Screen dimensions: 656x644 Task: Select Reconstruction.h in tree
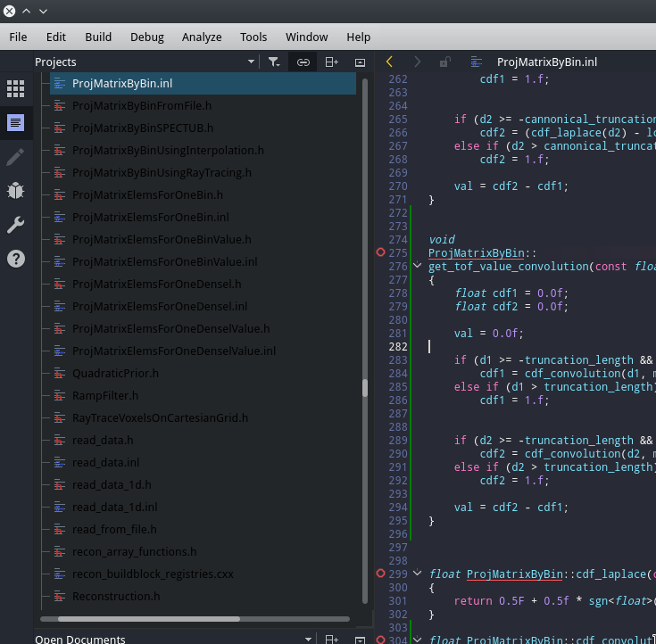(116, 597)
